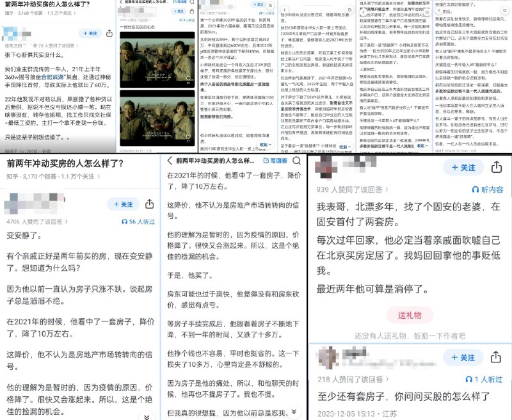512x420 pixels.
Task: Play audio via 56 人听过
Action: point(138,222)
